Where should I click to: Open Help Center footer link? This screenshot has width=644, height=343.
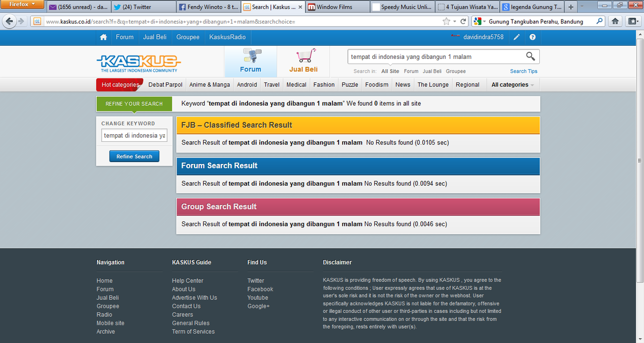tap(188, 281)
